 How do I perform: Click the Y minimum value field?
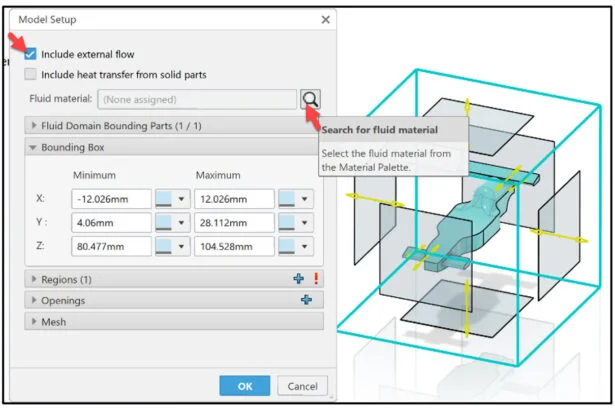(x=111, y=222)
